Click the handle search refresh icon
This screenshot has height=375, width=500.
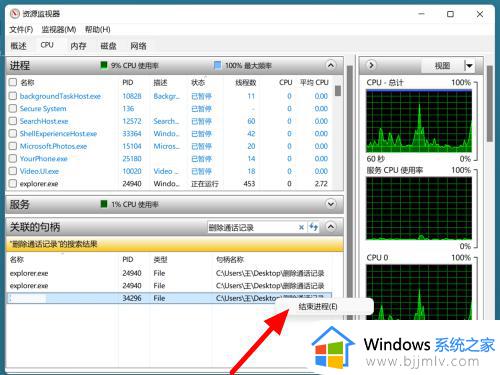pos(313,227)
